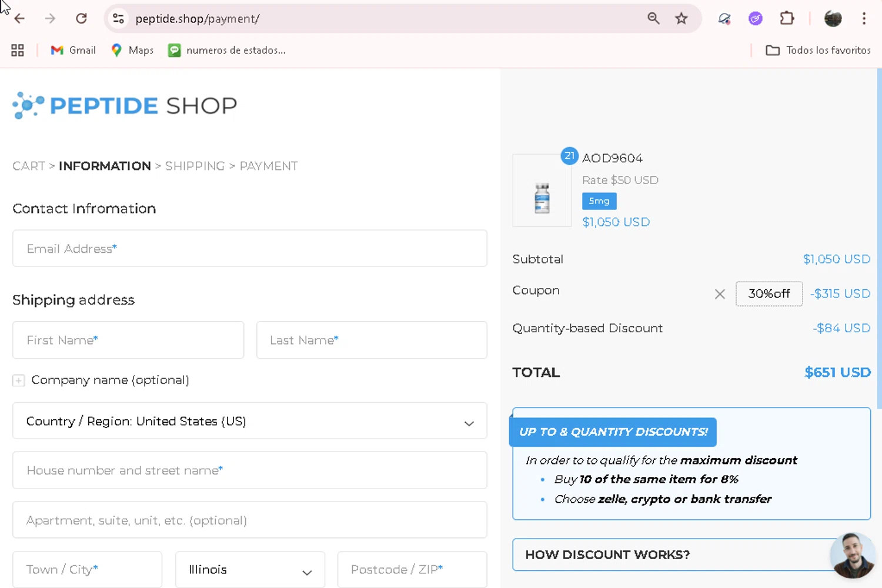
Task: Open the Chrome apps grid
Action: (18, 51)
